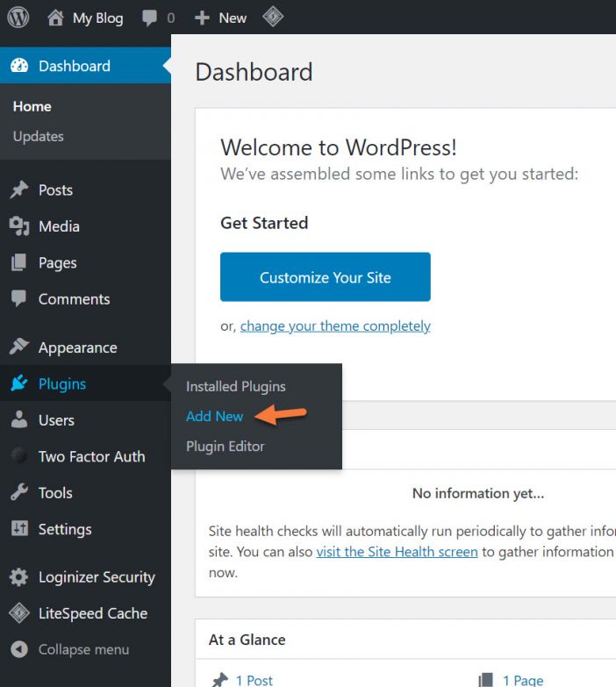The height and width of the screenshot is (687, 616).
Task: Open the visit the Site Health screen link
Action: click(397, 552)
